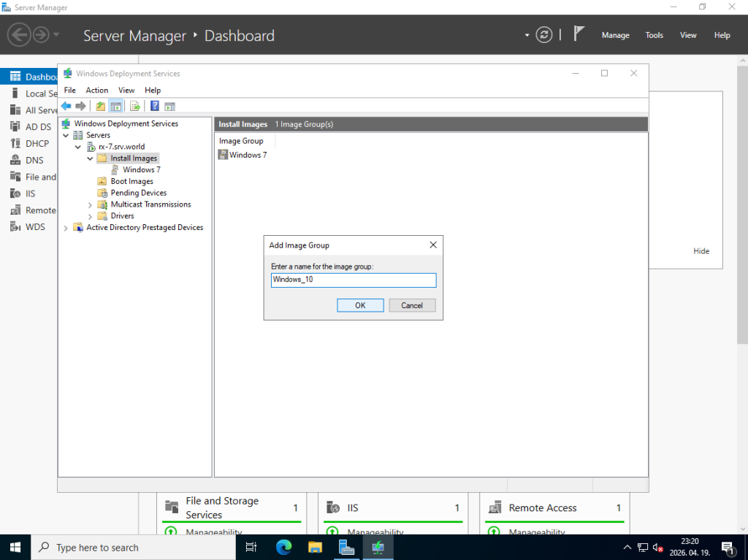Cancel the Add Image Group dialog
Image resolution: width=748 pixels, height=560 pixels.
pos(412,305)
